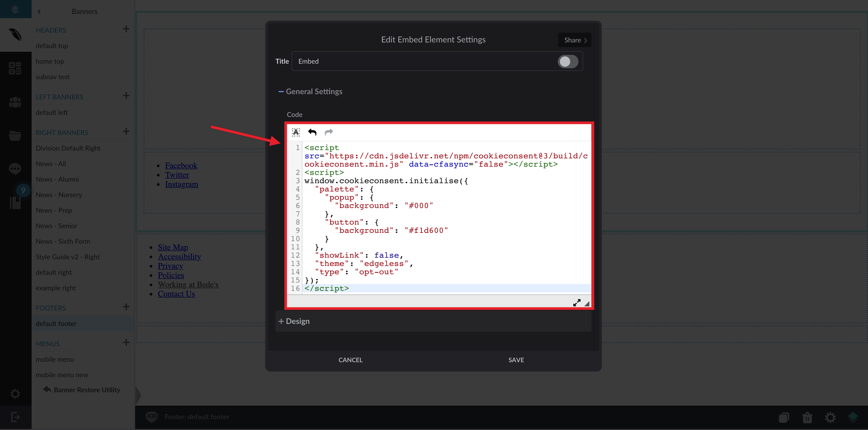The height and width of the screenshot is (430, 868).
Task: Add a new right banner
Action: [126, 131]
